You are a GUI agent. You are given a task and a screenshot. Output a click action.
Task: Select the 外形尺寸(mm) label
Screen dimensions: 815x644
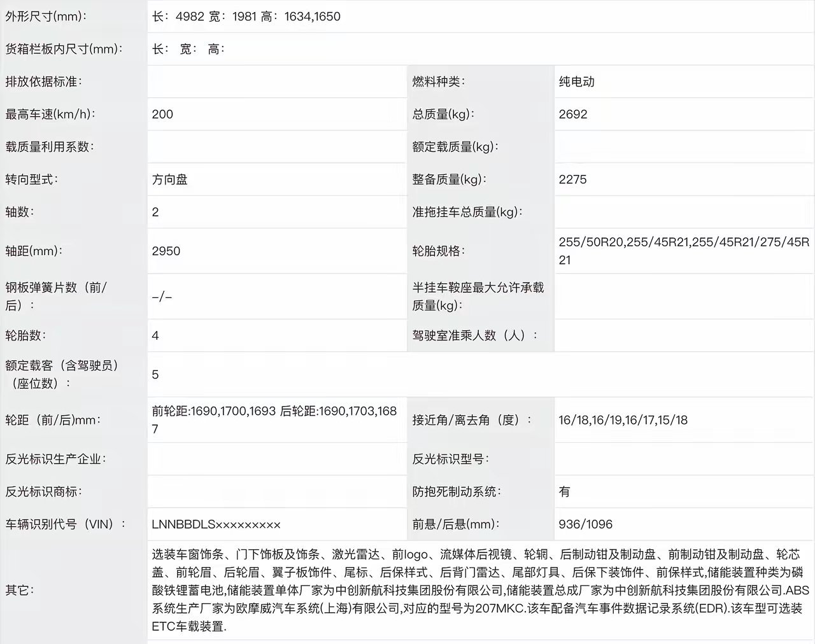[x=46, y=17]
